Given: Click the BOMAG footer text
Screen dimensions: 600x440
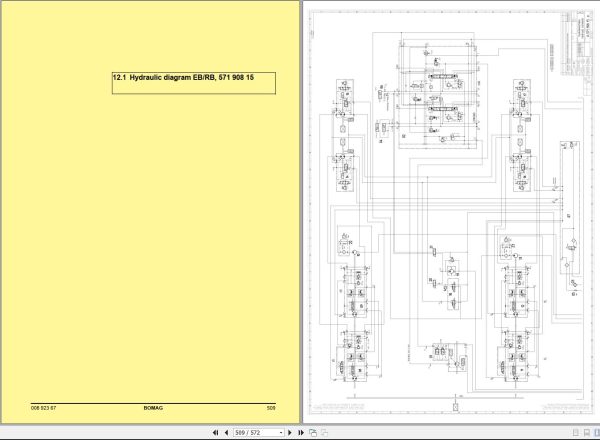Looking at the screenshot, I should click(x=153, y=408).
